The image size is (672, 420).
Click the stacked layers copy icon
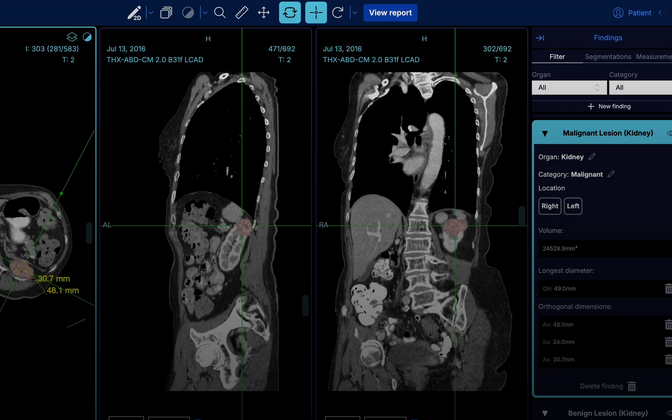pyautogui.click(x=166, y=13)
